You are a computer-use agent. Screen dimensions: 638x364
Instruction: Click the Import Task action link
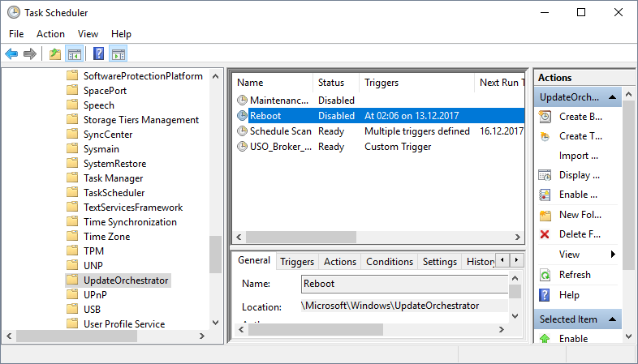[578, 156]
